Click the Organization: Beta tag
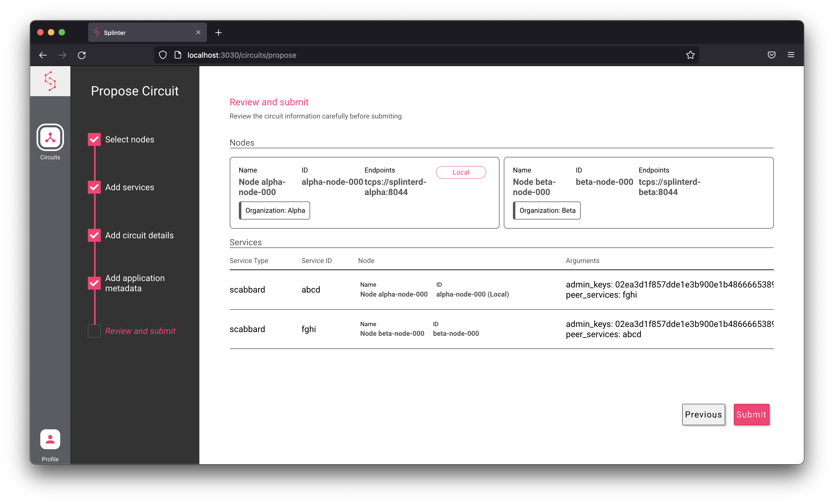Screen dimensions: 834x504 point(547,211)
